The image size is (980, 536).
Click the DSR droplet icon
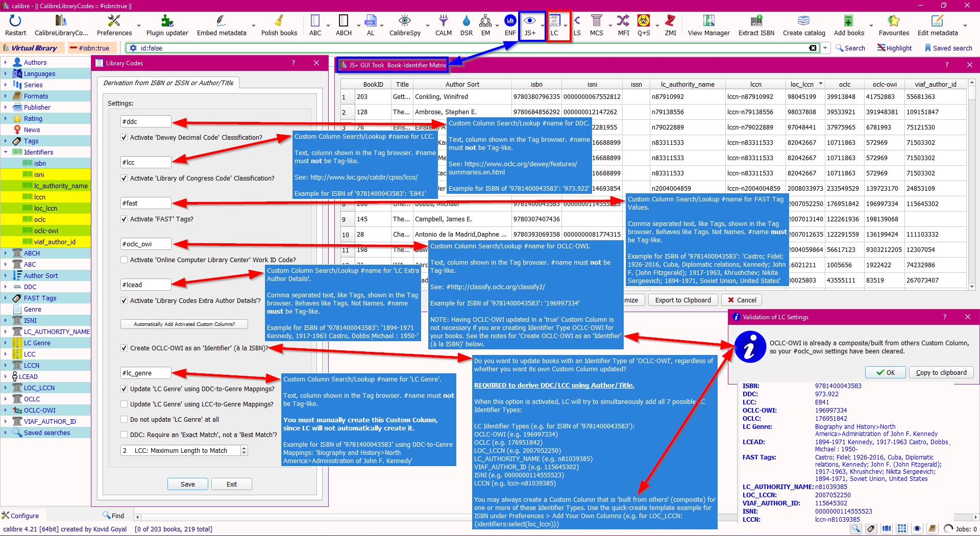(x=467, y=21)
